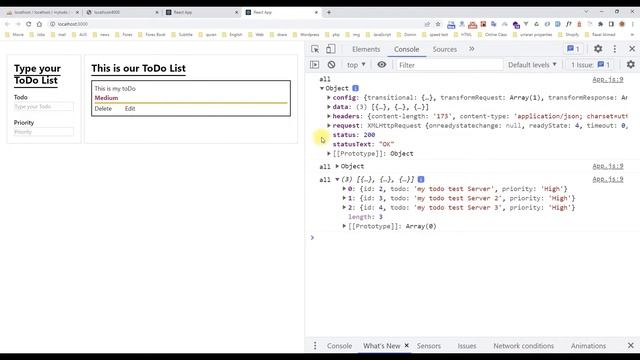The height and width of the screenshot is (360, 640).
Task: Collapse the logged (3) array
Action: point(337,179)
